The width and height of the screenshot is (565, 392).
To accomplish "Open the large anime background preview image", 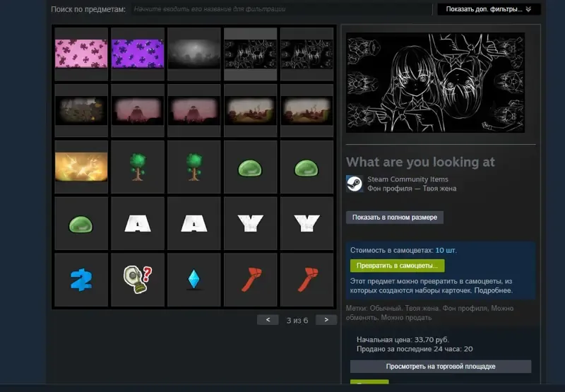I will pos(435,83).
